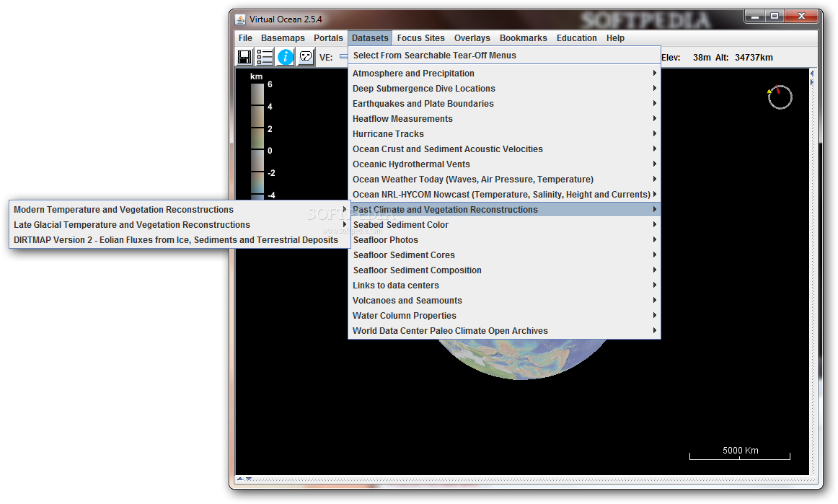Expand Heatflow Measurements submenu
Screen dimensions: 838x504
(x=505, y=119)
